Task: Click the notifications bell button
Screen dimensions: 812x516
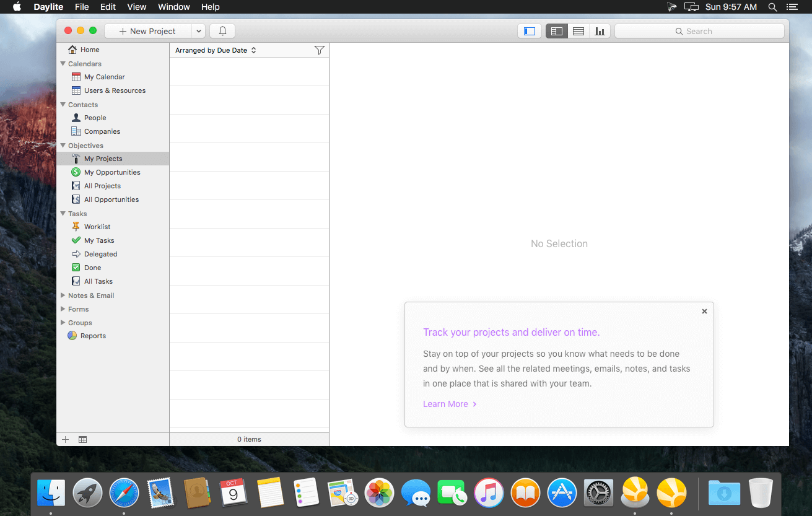Action: pyautogui.click(x=222, y=31)
